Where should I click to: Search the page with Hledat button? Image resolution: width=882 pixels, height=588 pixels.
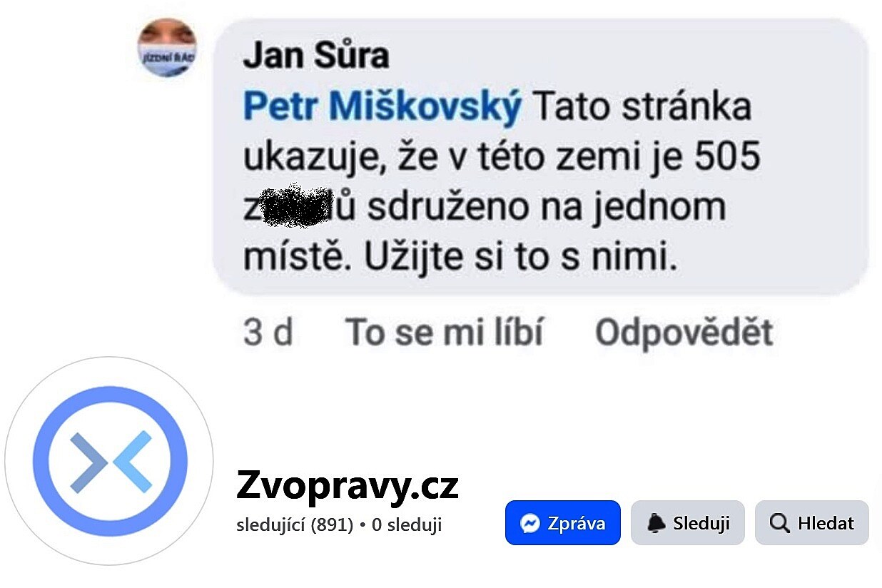coord(812,523)
